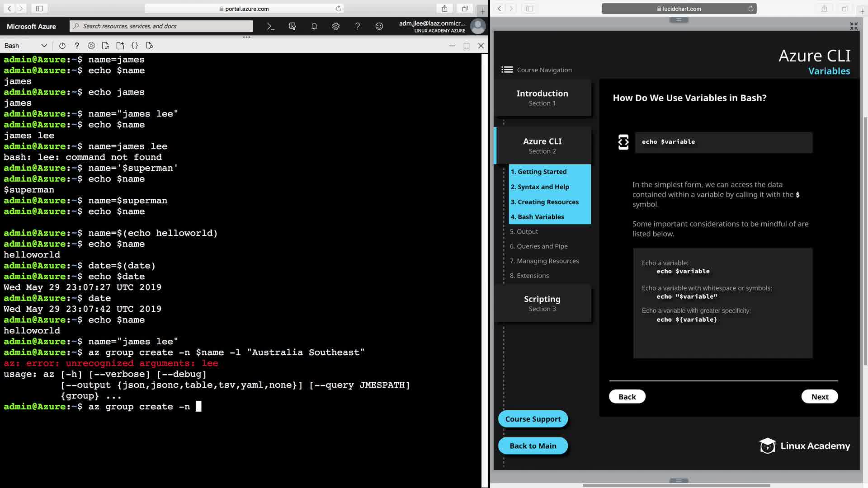Open directory and subscription filter icon
Image resolution: width=868 pixels, height=488 pixels.
point(292,26)
